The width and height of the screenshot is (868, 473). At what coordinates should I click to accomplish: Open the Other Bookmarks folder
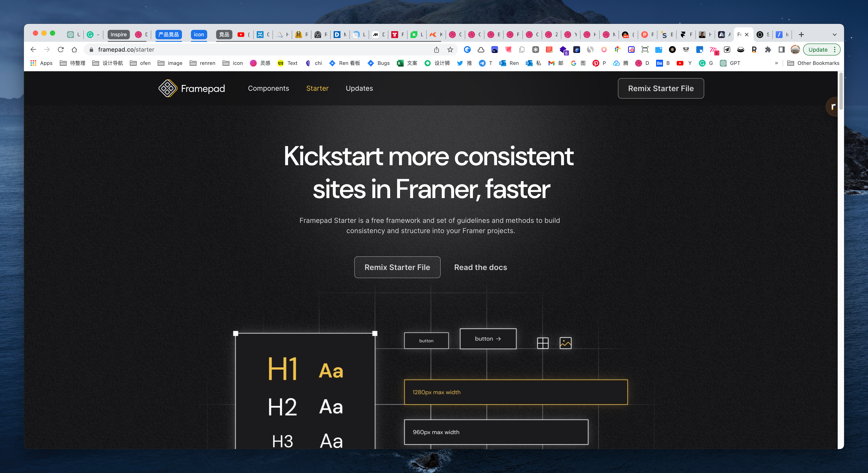coord(813,63)
